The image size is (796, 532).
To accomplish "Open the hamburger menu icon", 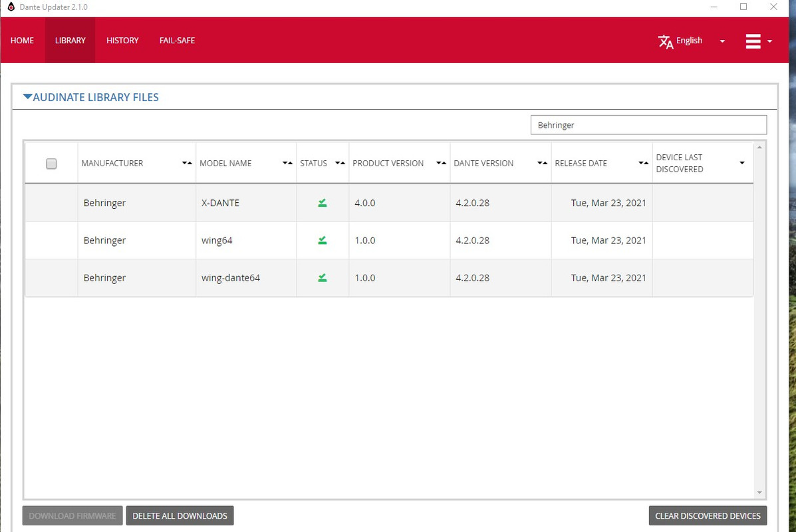I will (753, 41).
